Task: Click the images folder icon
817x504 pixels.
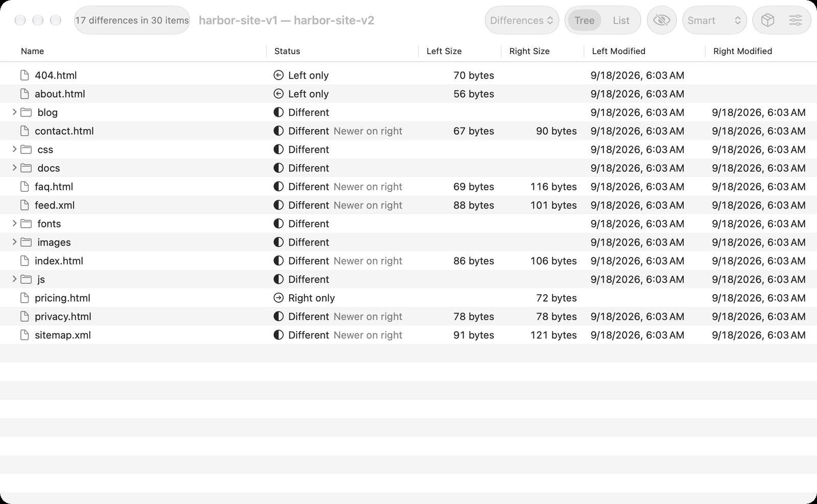Action: pos(26,242)
